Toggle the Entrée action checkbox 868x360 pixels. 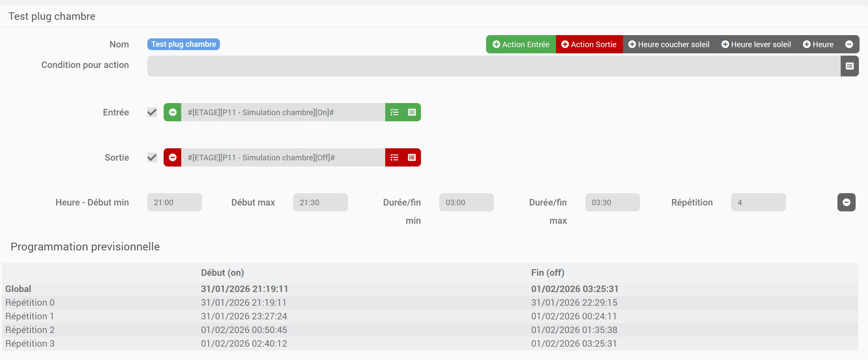tap(152, 112)
